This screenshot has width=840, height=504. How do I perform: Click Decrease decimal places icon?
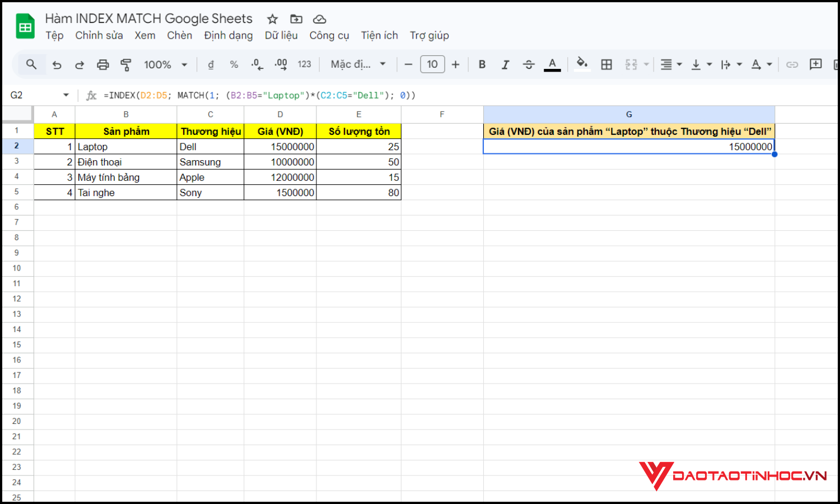256,64
